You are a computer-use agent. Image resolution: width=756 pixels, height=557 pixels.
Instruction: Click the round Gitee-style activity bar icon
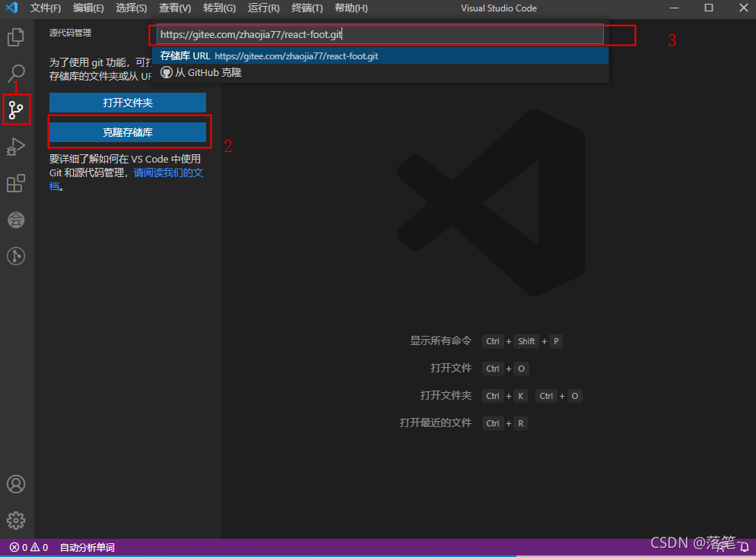pyautogui.click(x=16, y=220)
